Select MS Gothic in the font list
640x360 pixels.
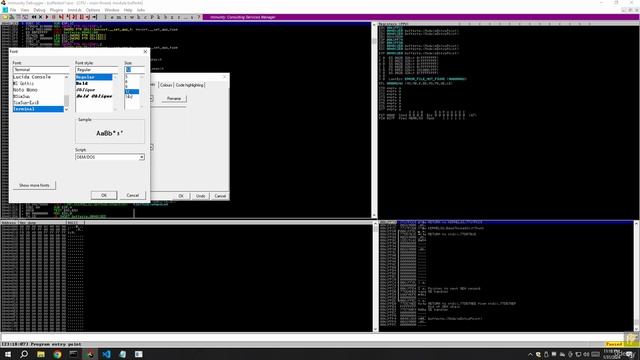coord(38,83)
